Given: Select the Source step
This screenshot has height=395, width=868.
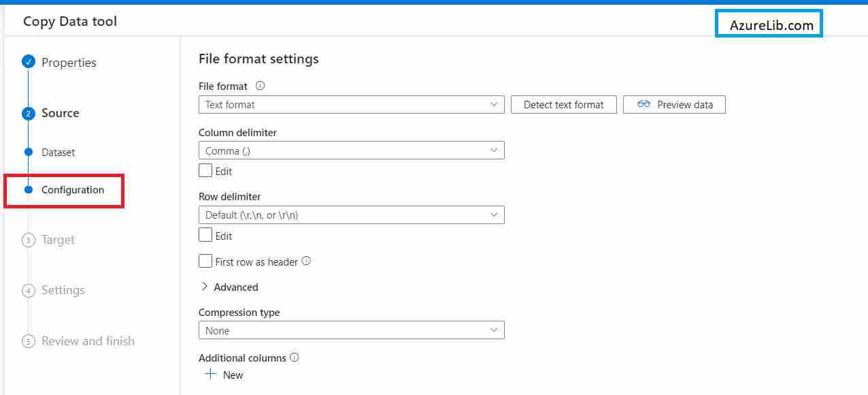Looking at the screenshot, I should tap(61, 113).
